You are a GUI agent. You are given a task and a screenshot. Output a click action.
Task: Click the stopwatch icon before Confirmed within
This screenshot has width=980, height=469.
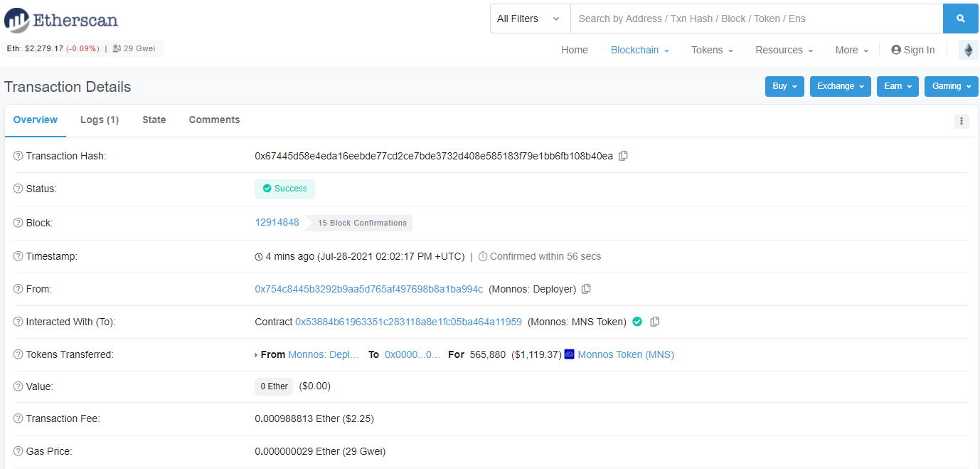pos(483,256)
